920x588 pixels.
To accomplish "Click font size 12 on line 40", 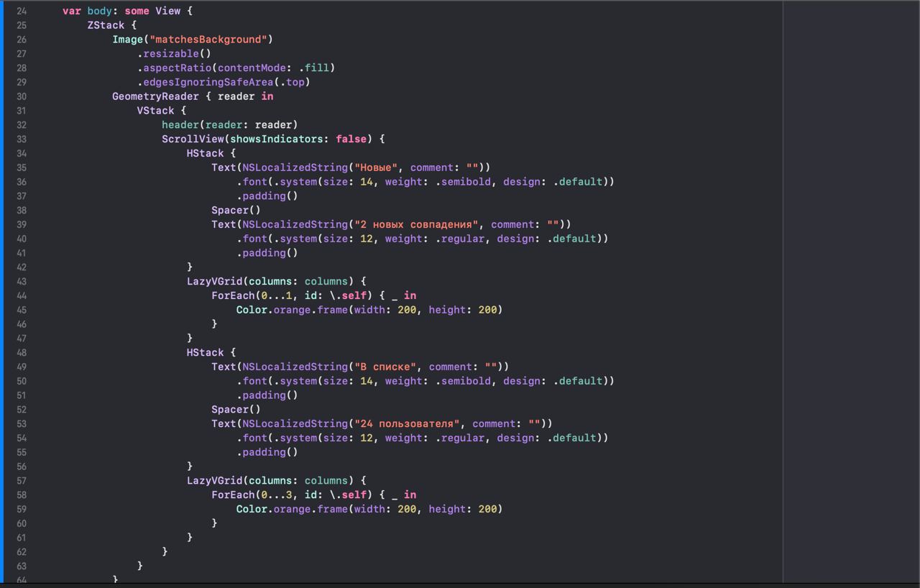I will pyautogui.click(x=366, y=239).
